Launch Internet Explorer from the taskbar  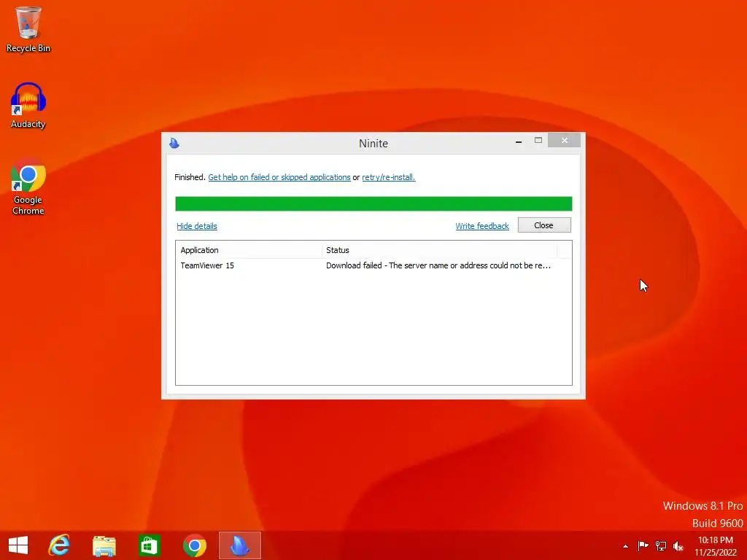click(x=59, y=545)
